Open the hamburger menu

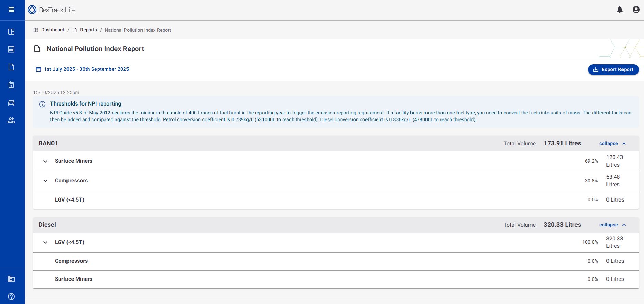11,10
